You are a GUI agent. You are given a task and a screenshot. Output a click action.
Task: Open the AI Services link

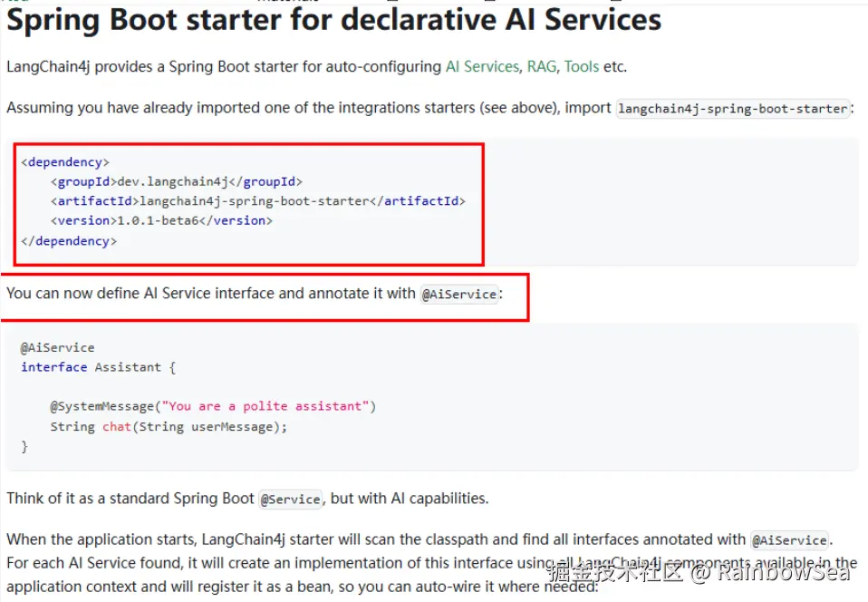[482, 66]
